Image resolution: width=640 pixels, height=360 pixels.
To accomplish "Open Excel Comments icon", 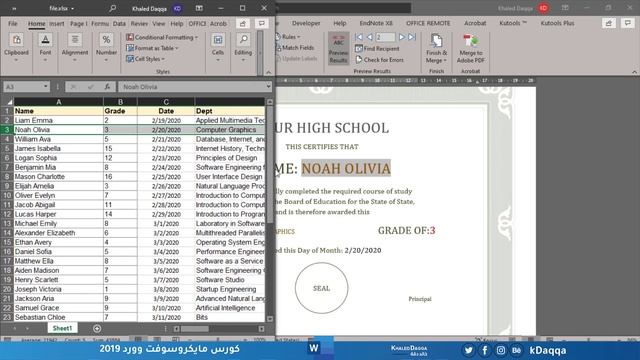I will pos(262,24).
